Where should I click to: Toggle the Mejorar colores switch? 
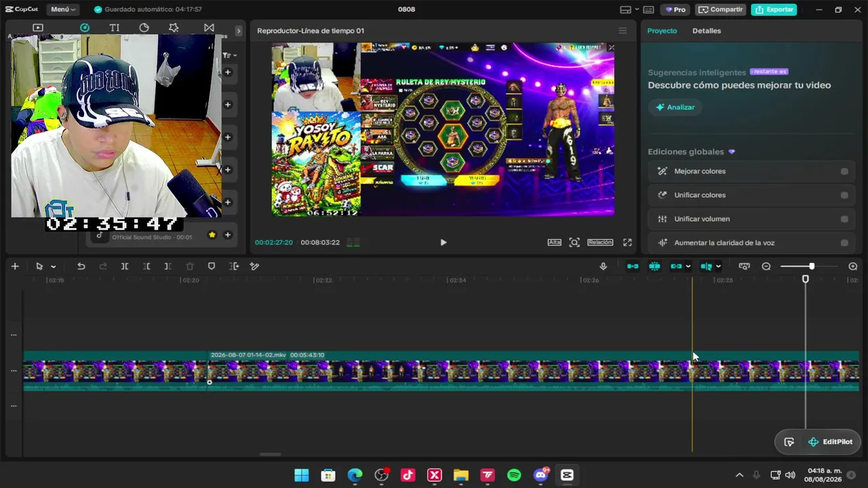(844, 171)
